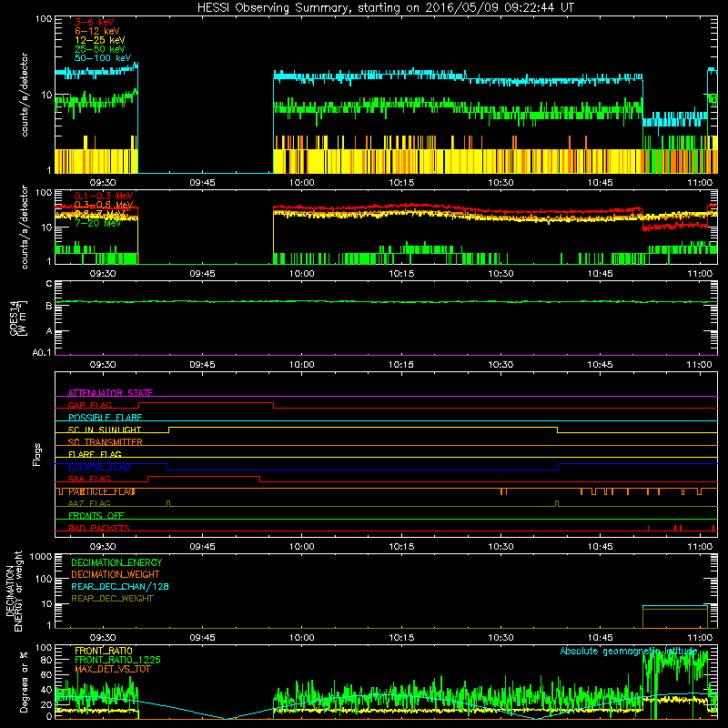Click the ATTENUATOR_STATE flag label
This screenshot has height=728, width=728.
[x=110, y=393]
